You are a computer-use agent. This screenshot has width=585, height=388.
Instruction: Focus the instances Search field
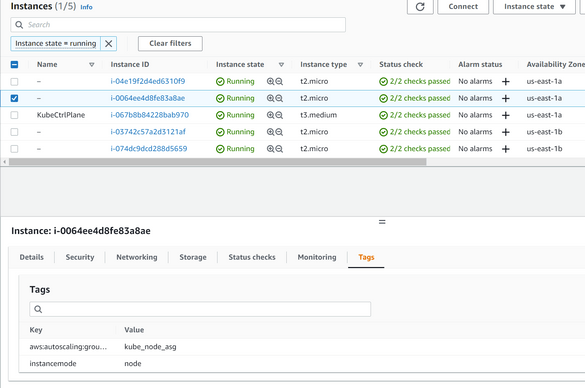(x=178, y=25)
